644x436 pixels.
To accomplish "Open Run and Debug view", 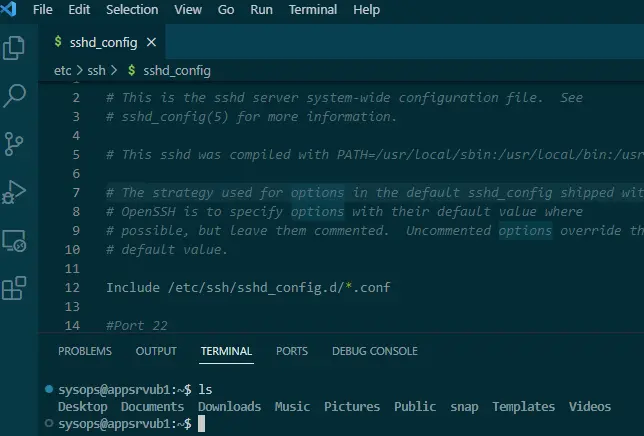I will click(x=14, y=192).
